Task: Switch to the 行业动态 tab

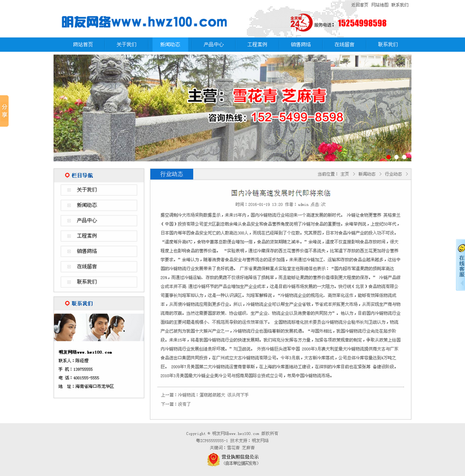Action: click(171, 174)
